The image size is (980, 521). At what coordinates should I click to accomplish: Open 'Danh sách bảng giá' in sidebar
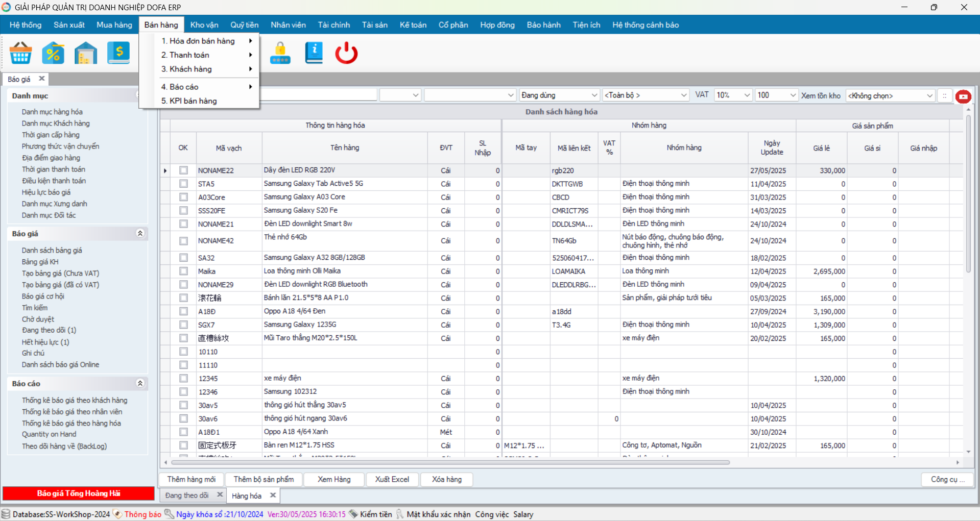pos(52,250)
